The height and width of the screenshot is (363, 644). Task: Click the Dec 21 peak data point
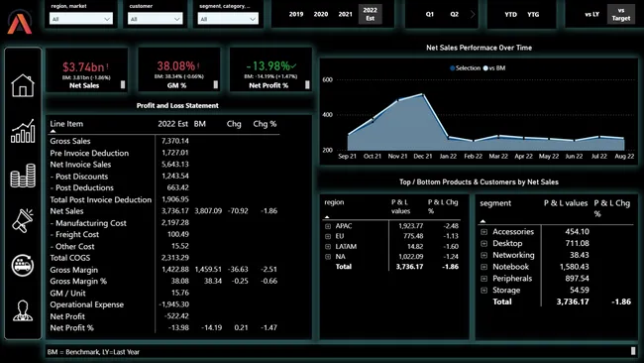[x=423, y=94]
